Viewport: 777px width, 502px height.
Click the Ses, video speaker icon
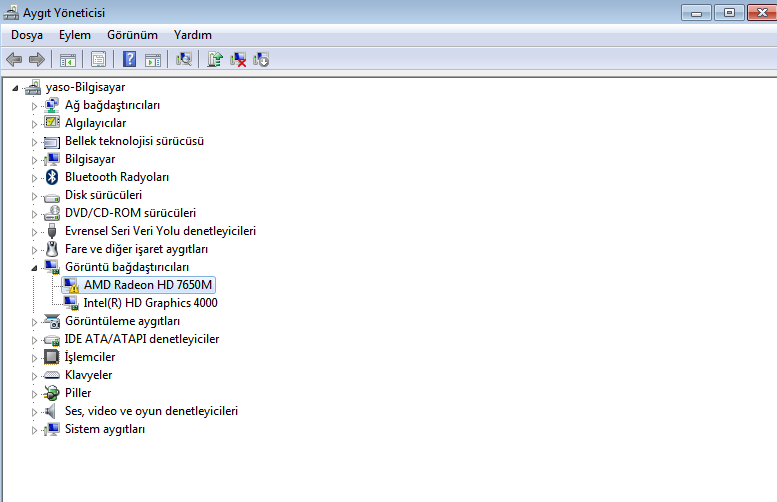coord(50,411)
